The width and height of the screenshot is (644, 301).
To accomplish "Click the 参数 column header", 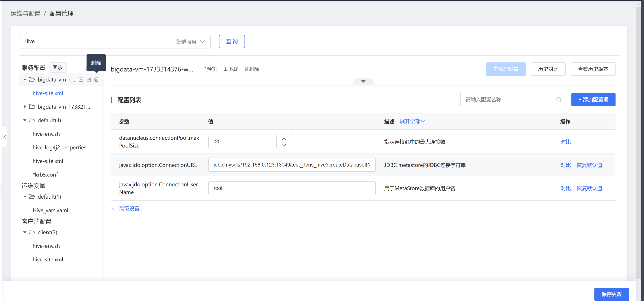I will pos(124,121).
